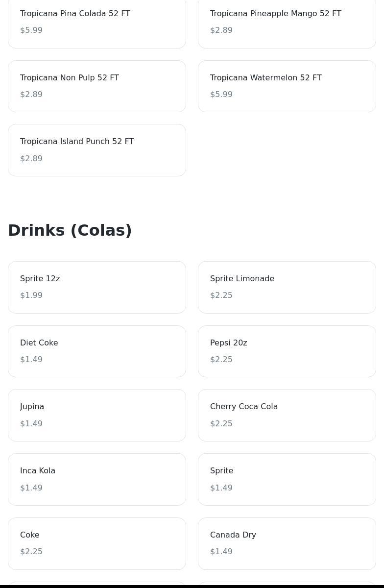Click the $5.99 price under Tropicana Watermelon
Viewport: 384px width, 588px height.
221,95
